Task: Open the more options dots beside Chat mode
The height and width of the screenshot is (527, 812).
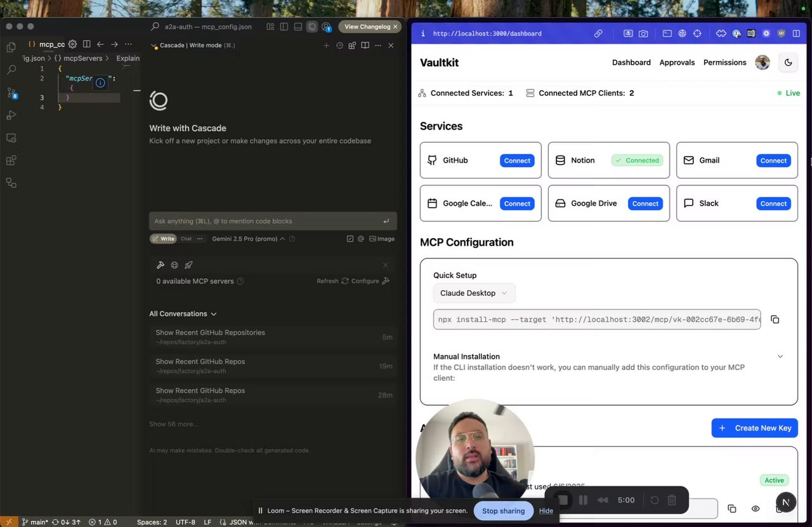Action: (200, 239)
